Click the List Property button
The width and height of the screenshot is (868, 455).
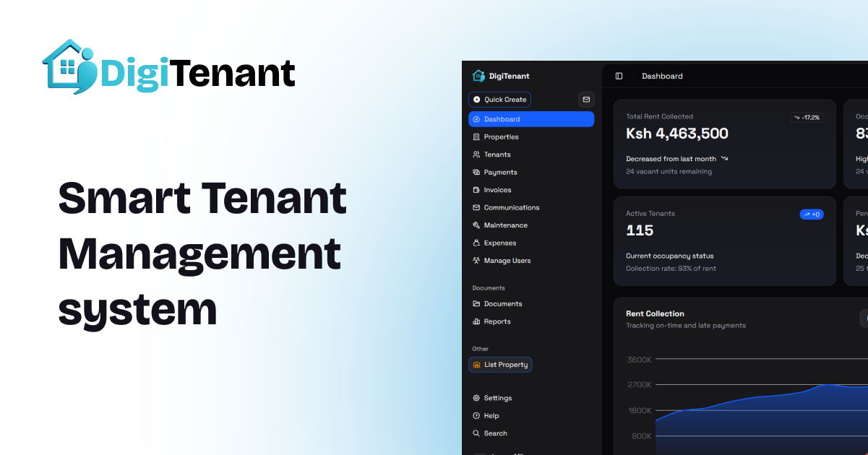click(x=500, y=365)
